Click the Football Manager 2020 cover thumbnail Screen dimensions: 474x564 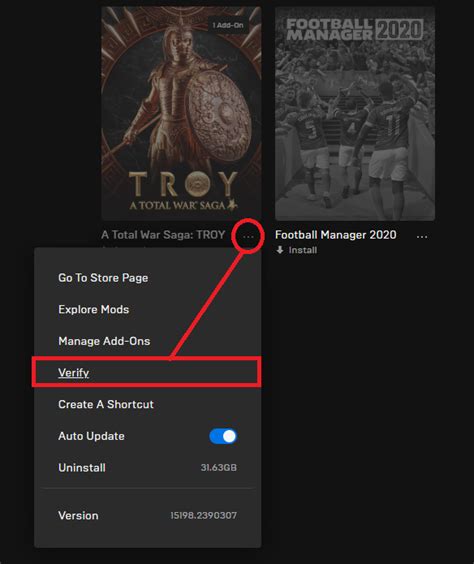[x=355, y=113]
